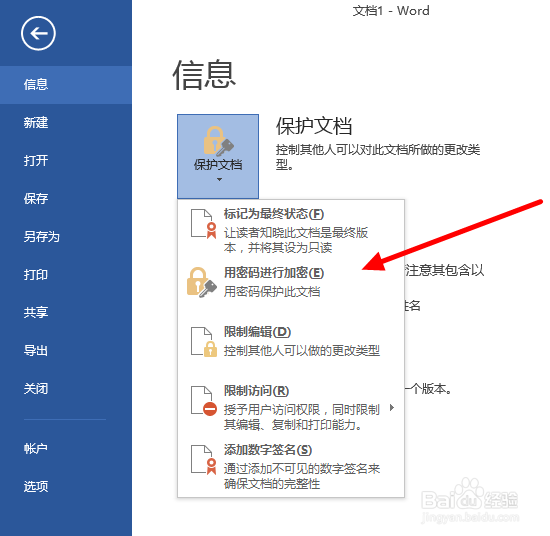
Task: Open the 导出 sidebar item
Action: (x=66, y=350)
